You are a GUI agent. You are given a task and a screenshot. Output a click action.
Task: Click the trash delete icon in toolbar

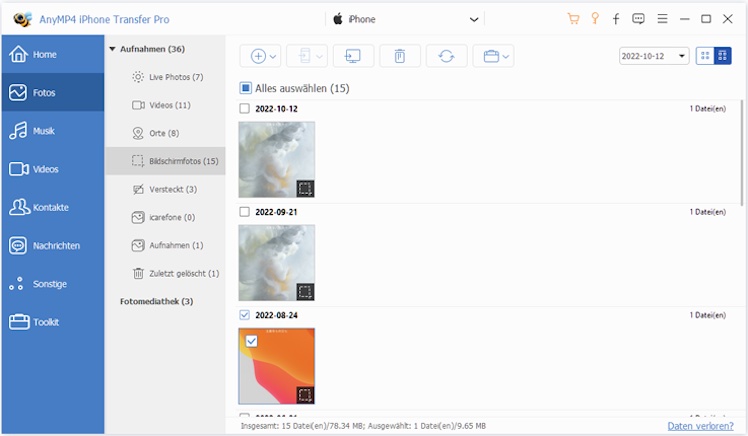(400, 56)
